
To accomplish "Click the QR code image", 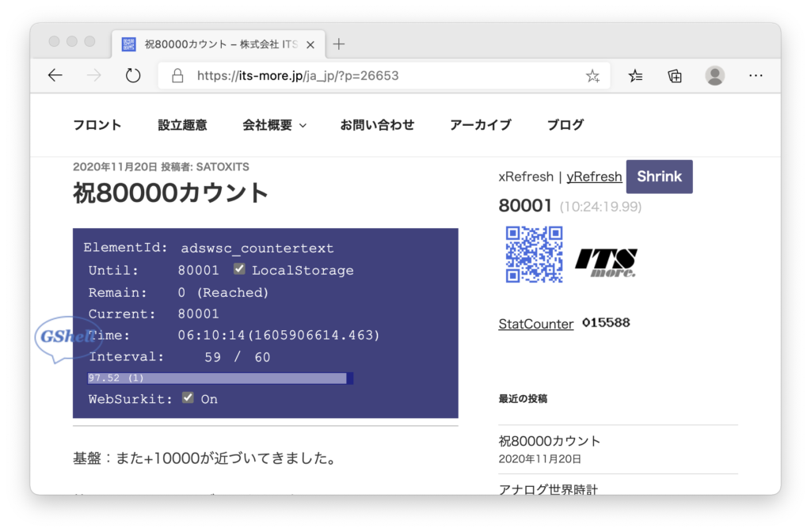I will pos(534,255).
